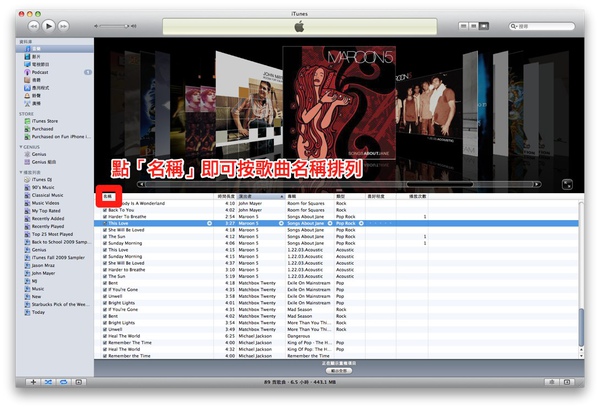Collapse the GENIUS sidebar section

(21, 147)
